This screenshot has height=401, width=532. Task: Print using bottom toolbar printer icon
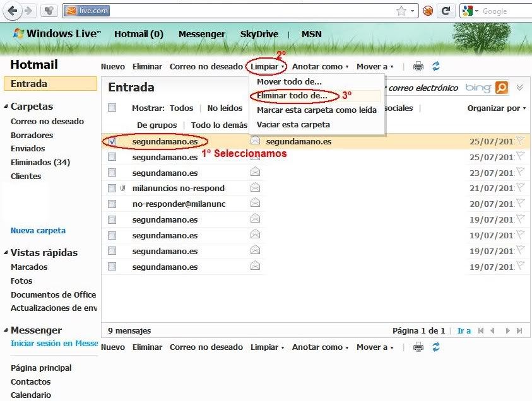(418, 347)
